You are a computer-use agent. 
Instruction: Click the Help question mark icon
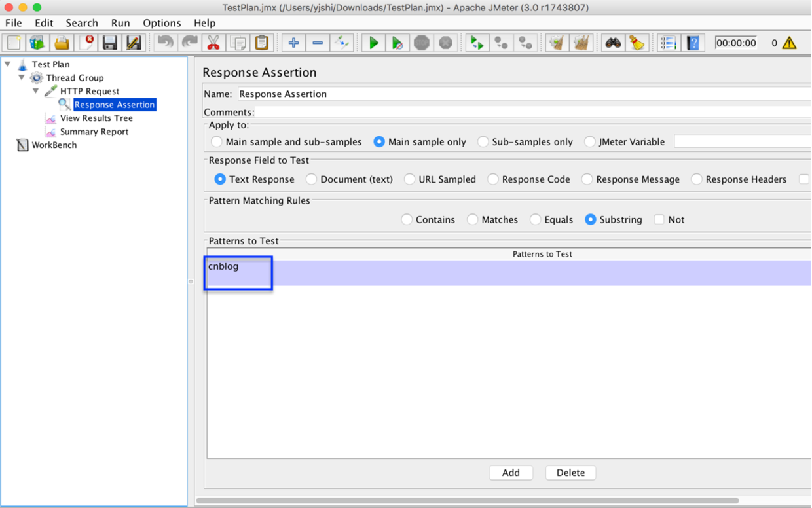coord(693,43)
